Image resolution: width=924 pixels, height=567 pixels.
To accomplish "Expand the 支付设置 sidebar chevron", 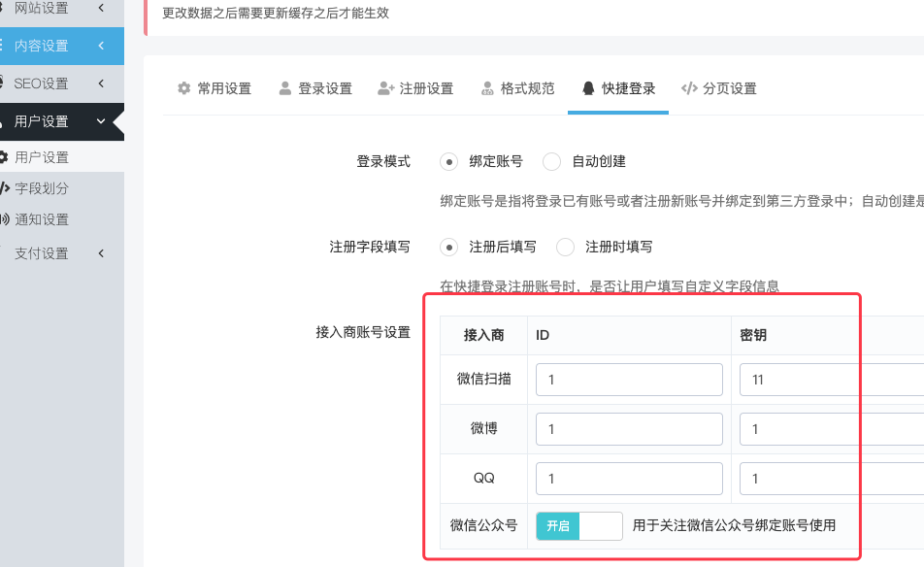I will coord(101,253).
